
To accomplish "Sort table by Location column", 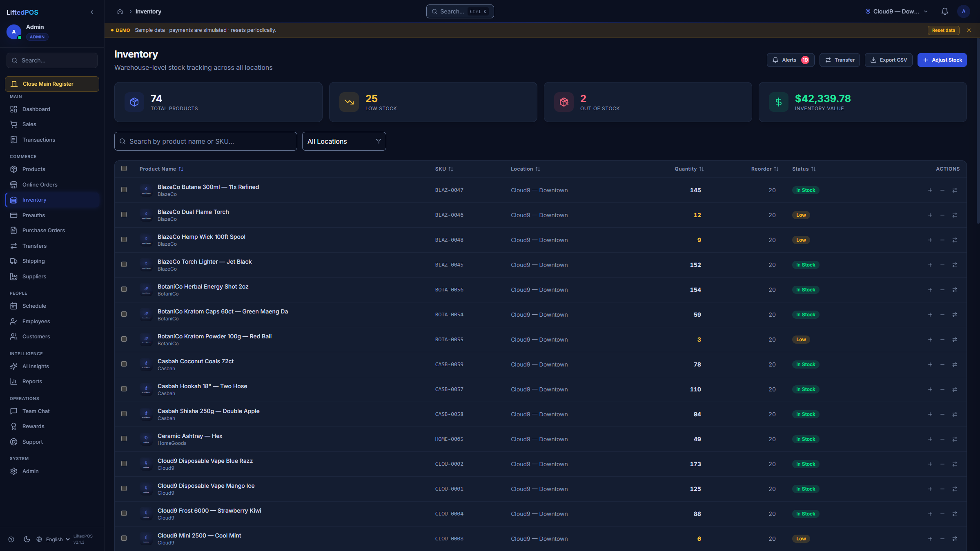I will pyautogui.click(x=526, y=169).
